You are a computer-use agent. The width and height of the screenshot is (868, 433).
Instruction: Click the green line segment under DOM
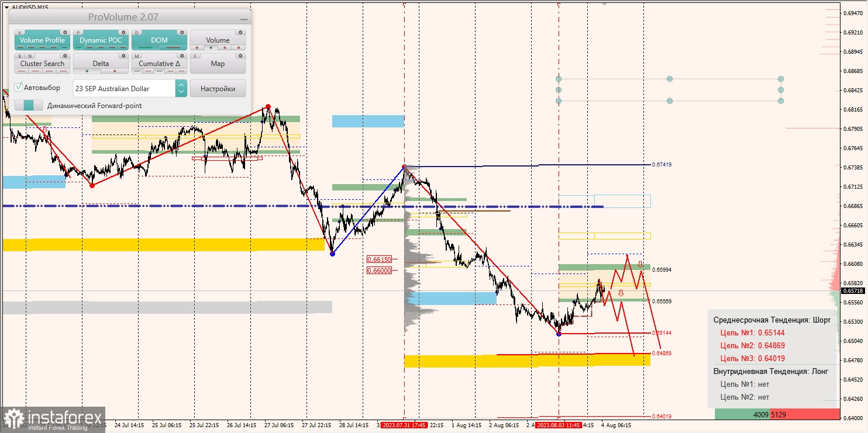tap(146, 48)
